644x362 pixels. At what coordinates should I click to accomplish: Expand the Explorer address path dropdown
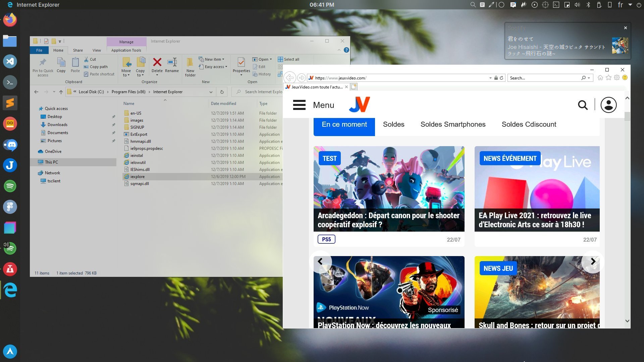pos(211,92)
